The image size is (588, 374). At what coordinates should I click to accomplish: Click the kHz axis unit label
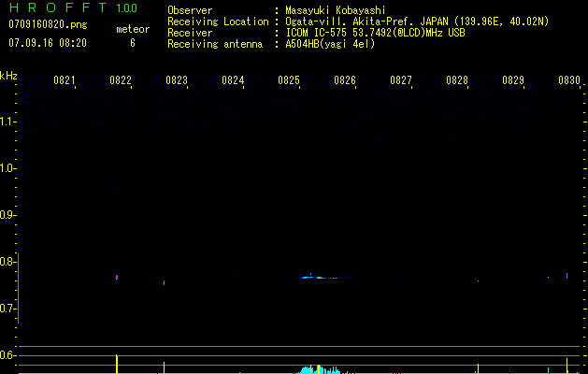(8, 76)
